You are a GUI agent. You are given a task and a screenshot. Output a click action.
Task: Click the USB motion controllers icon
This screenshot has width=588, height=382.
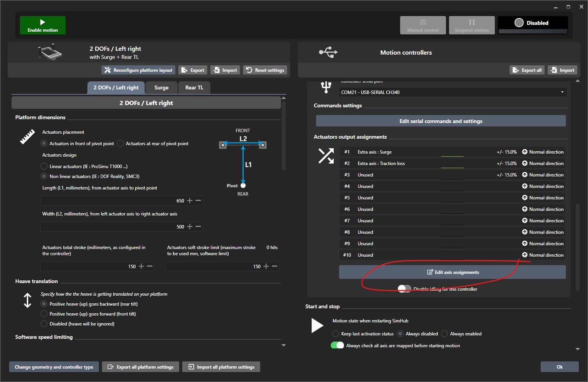pos(328,52)
